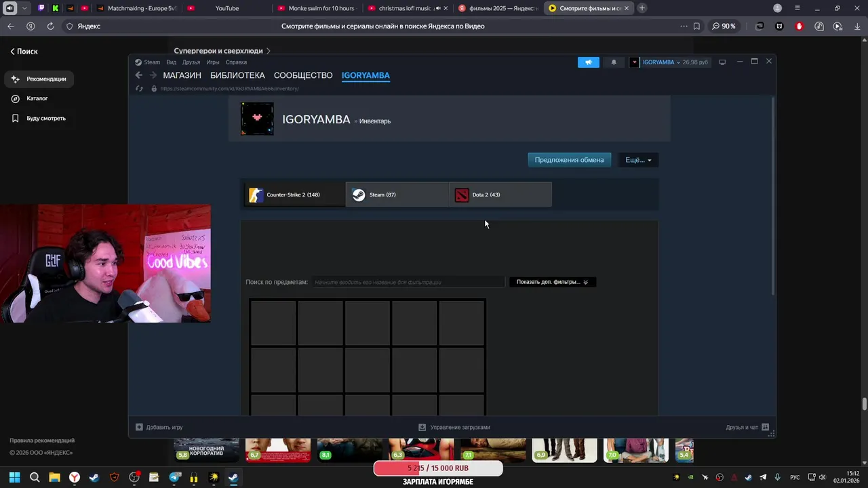Click the active Steam taskbar icon
The image size is (868, 488).
click(233, 477)
